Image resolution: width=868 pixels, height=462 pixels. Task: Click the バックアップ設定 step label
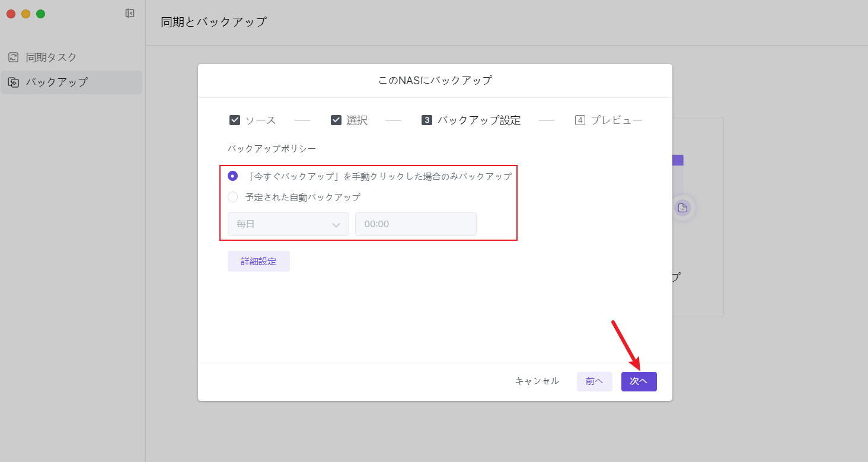point(479,120)
